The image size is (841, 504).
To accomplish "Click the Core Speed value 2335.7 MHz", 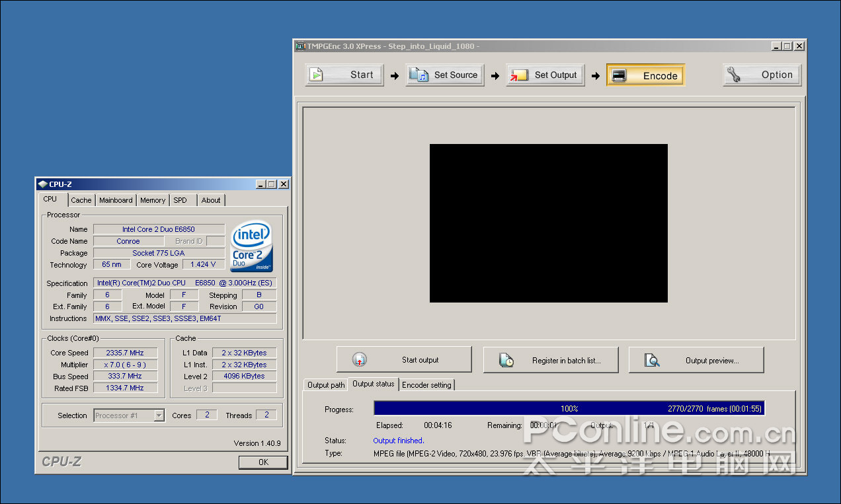I will tap(126, 353).
